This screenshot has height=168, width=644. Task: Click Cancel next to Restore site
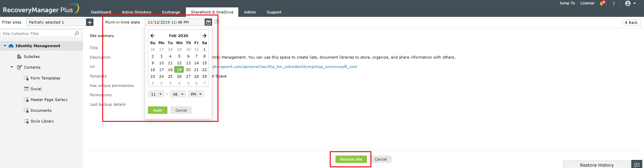point(381,159)
